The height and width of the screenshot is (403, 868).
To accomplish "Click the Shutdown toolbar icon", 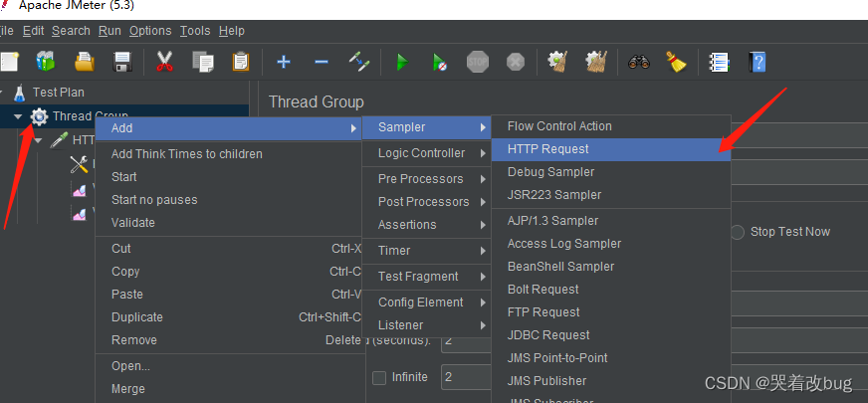I will (x=516, y=62).
